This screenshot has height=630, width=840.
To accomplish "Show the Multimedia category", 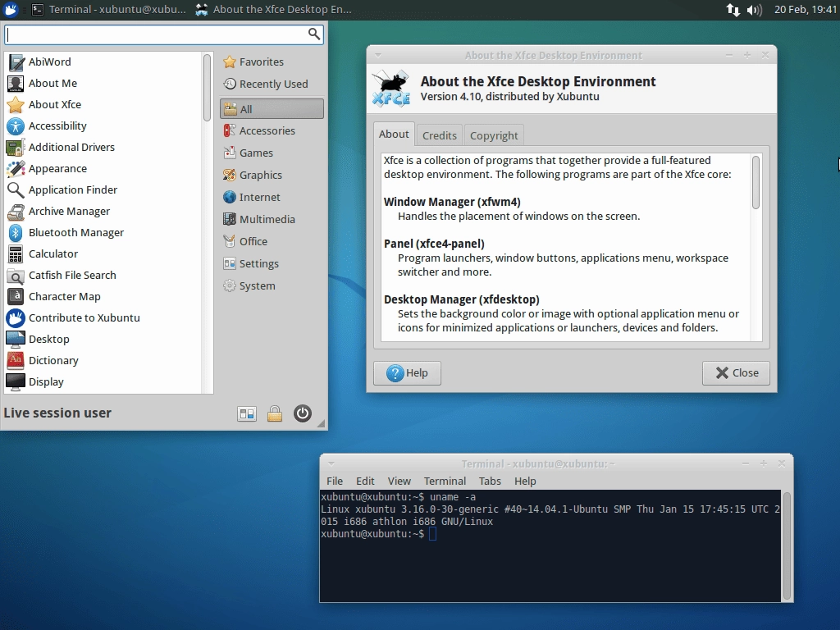I will [272, 219].
